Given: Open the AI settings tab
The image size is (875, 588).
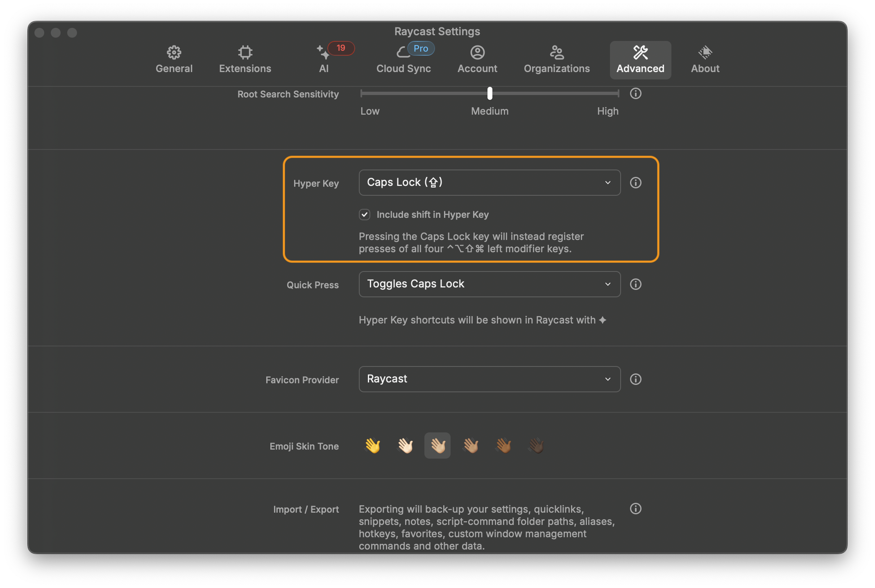Looking at the screenshot, I should pos(324,60).
